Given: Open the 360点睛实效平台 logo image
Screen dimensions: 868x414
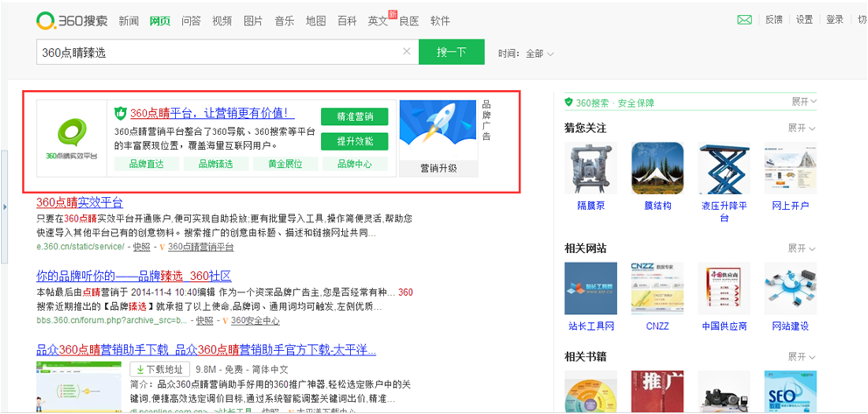Looking at the screenshot, I should 72,137.
